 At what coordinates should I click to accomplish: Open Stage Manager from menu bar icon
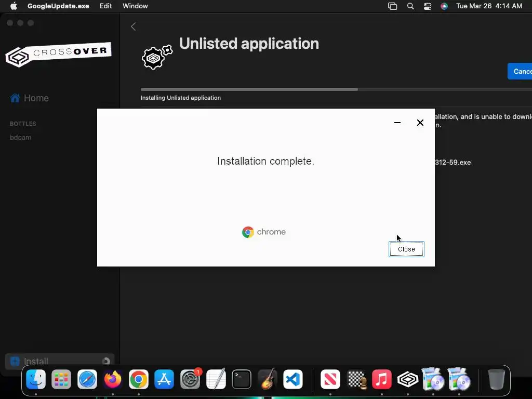click(x=393, y=6)
